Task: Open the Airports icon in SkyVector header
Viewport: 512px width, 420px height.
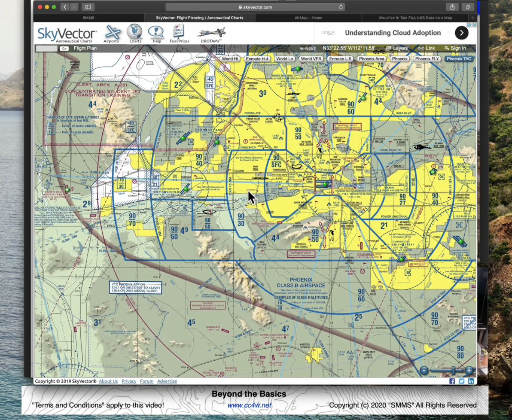Action: point(112,34)
